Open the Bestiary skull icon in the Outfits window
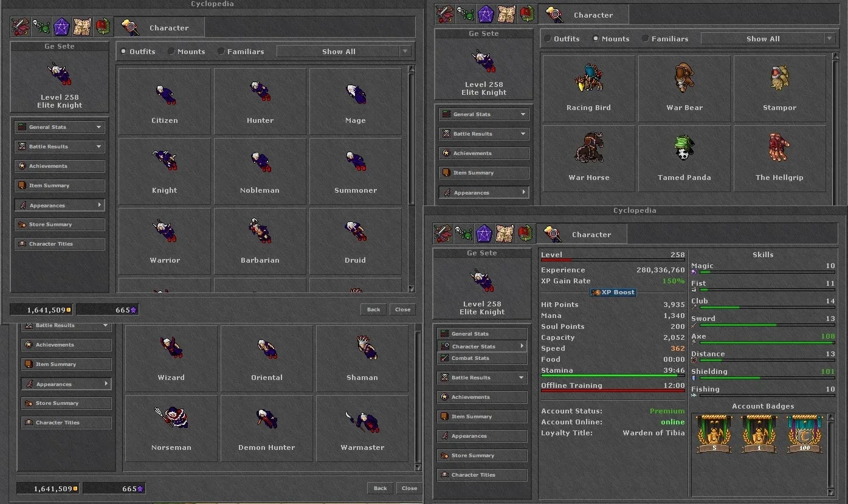 pos(40,27)
